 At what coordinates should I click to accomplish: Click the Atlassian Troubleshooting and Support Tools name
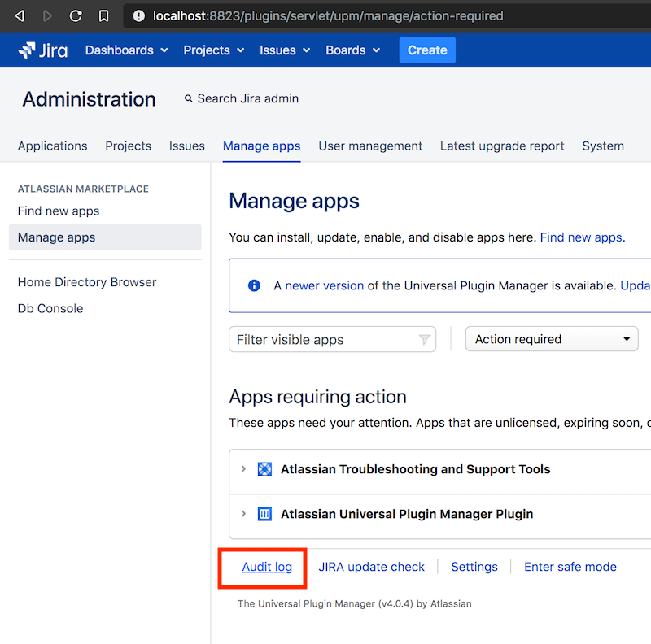tap(415, 469)
